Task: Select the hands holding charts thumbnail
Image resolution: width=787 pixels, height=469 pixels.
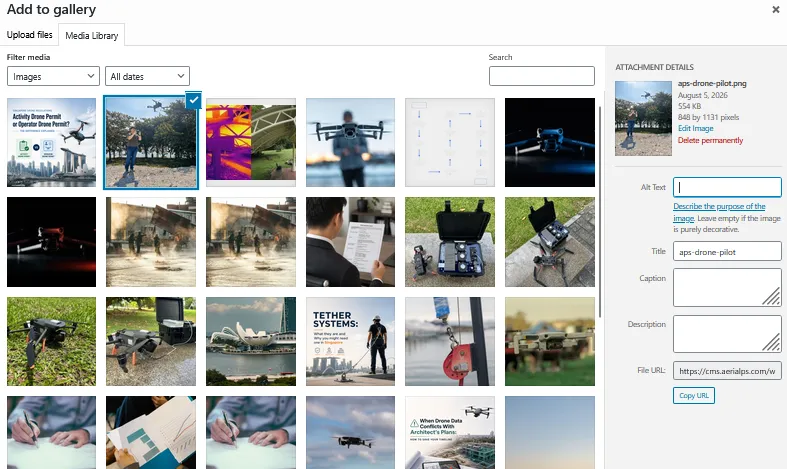Action: 151,432
